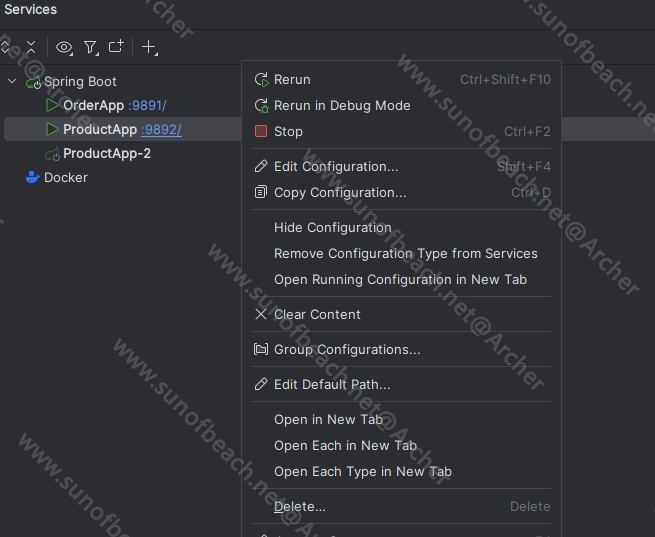Click the Docker whale icon
This screenshot has height=537, width=655.
pyautogui.click(x=33, y=177)
